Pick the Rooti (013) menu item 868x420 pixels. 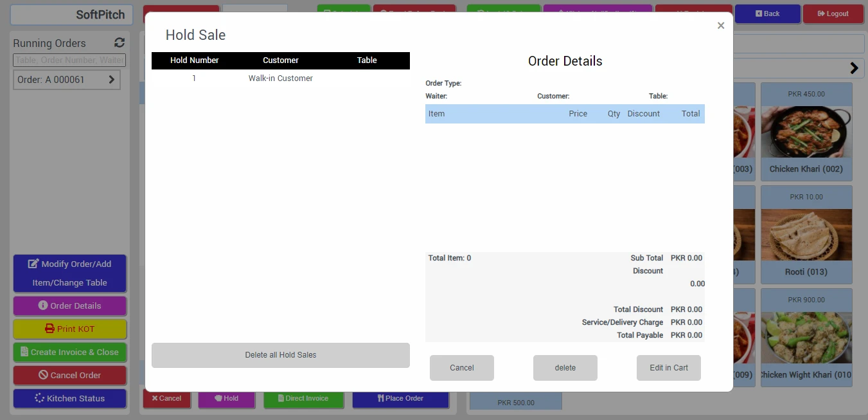point(806,235)
